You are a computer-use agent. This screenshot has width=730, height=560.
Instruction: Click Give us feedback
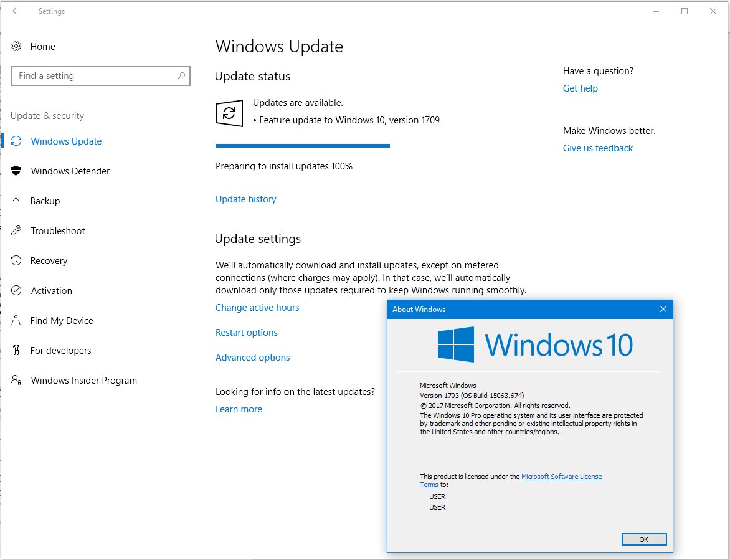pyautogui.click(x=597, y=148)
